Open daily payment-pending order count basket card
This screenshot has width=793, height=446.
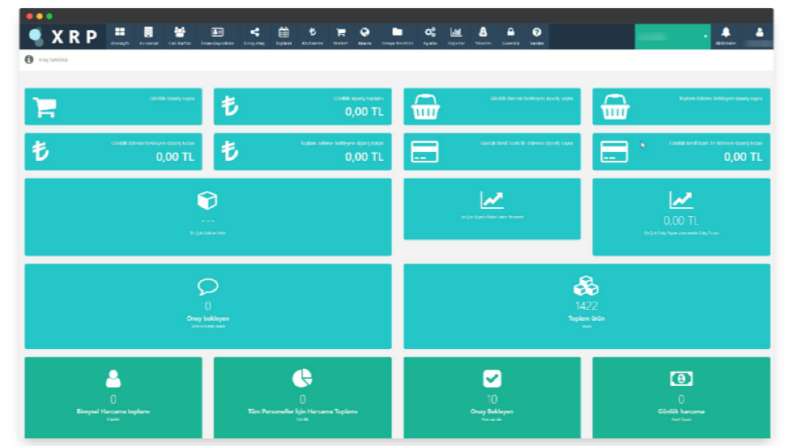pos(492,107)
